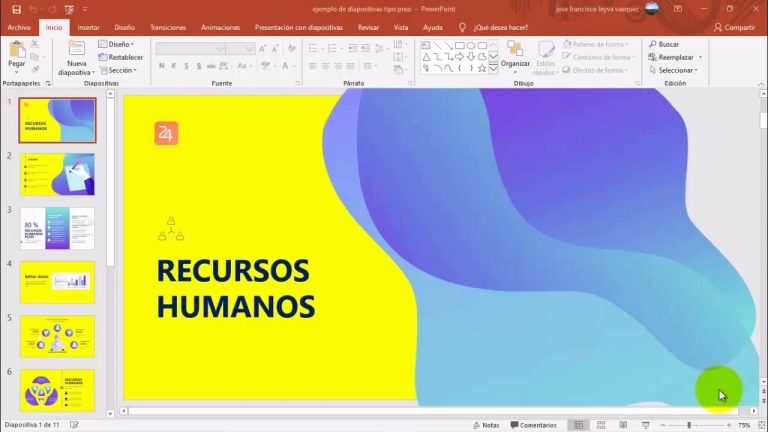Expand the shapes gallery more arrow
The height and width of the screenshot is (432, 768).
[x=493, y=69]
